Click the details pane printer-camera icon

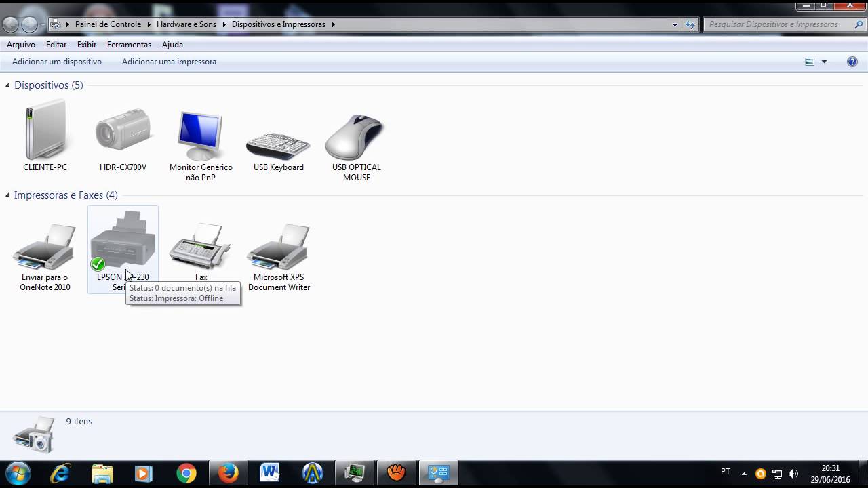(34, 434)
